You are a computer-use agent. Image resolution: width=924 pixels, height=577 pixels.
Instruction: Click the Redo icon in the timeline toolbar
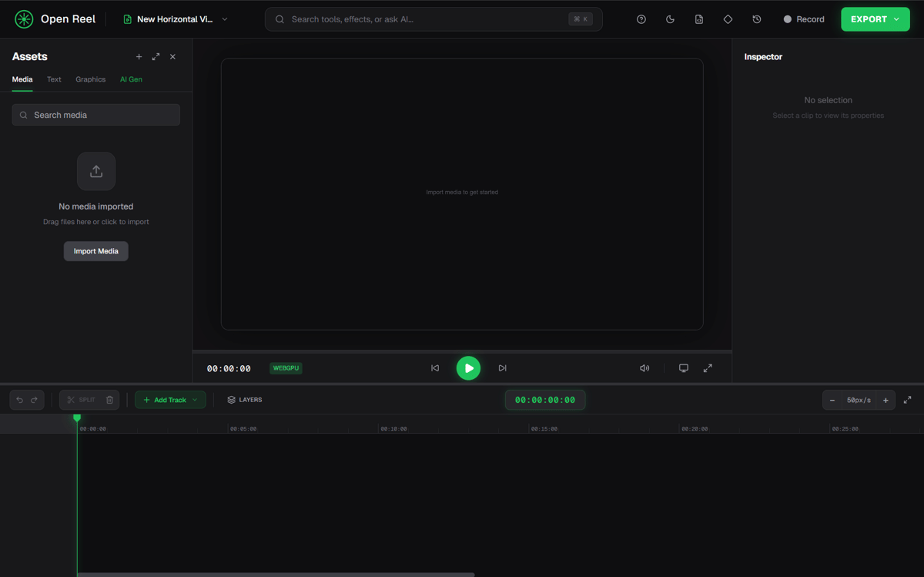[x=35, y=399]
